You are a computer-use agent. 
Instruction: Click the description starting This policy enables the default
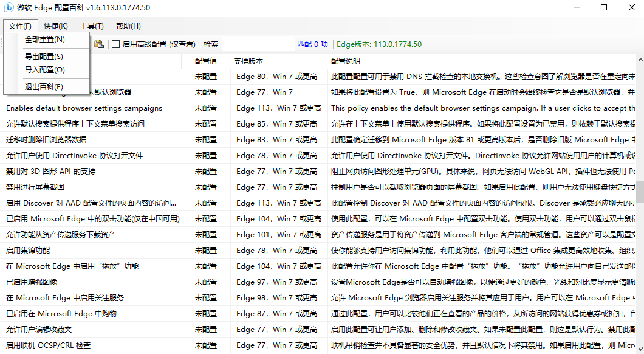[484, 108]
